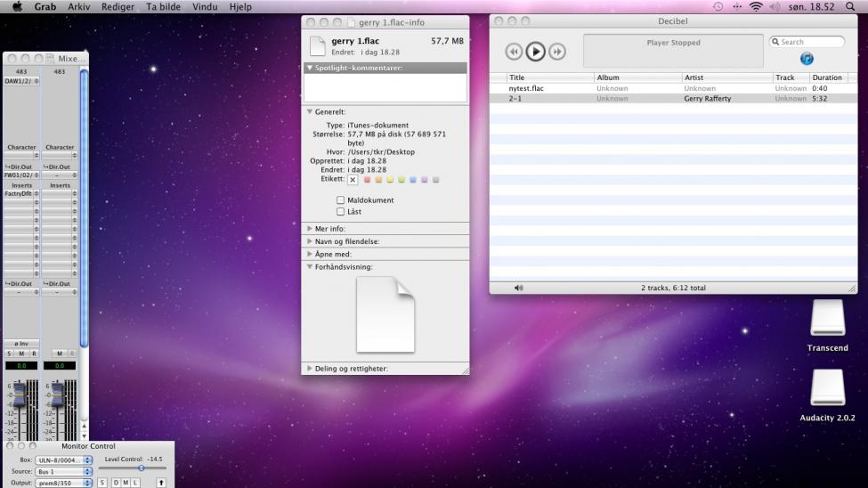
Task: Click the up-arrow button in Monitor Control
Action: click(x=161, y=483)
